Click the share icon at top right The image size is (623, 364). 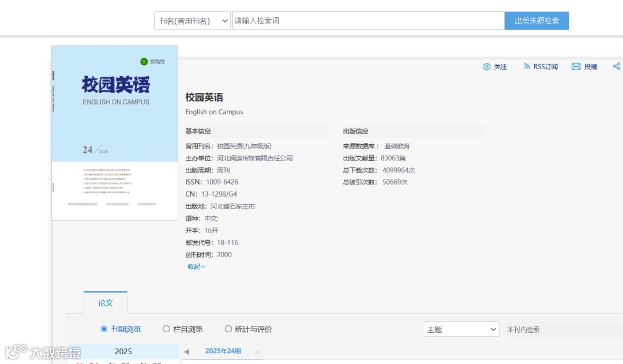[x=617, y=66]
